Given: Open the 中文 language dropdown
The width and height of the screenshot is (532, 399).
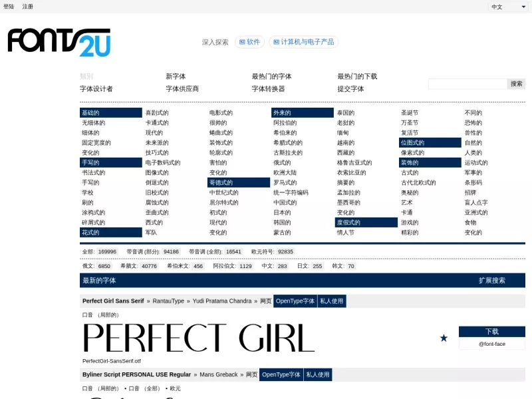Looking at the screenshot, I should [x=508, y=7].
